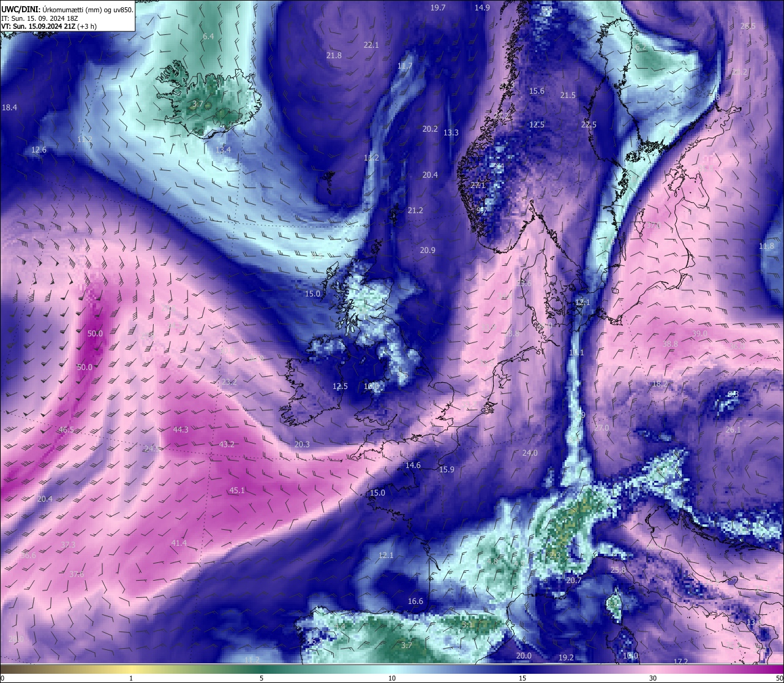
Task: Click the 14.6 map value
Action: (x=413, y=465)
